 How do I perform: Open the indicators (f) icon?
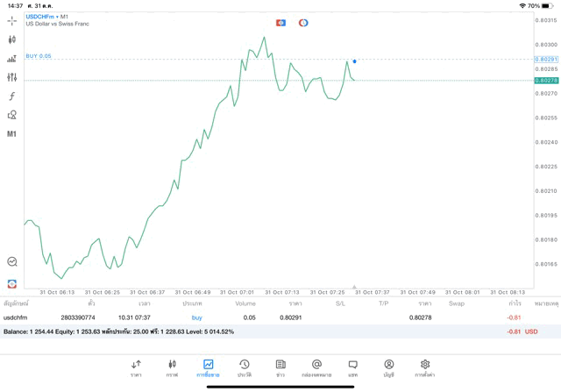[12, 96]
